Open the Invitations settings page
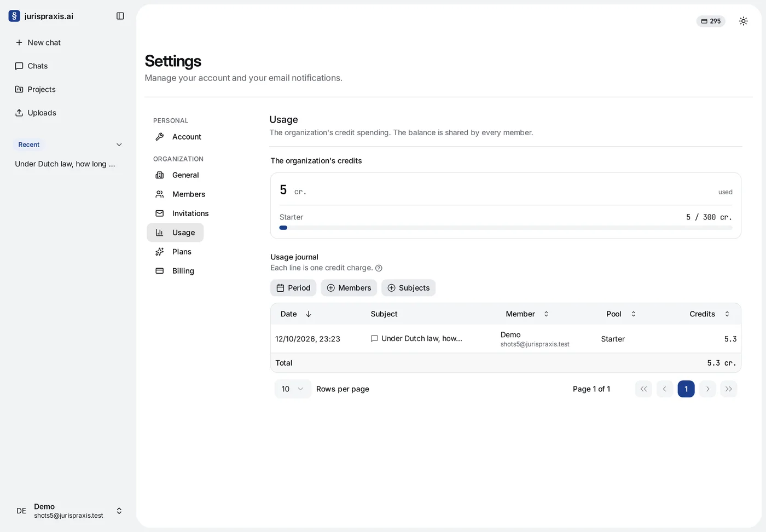 (x=183, y=213)
